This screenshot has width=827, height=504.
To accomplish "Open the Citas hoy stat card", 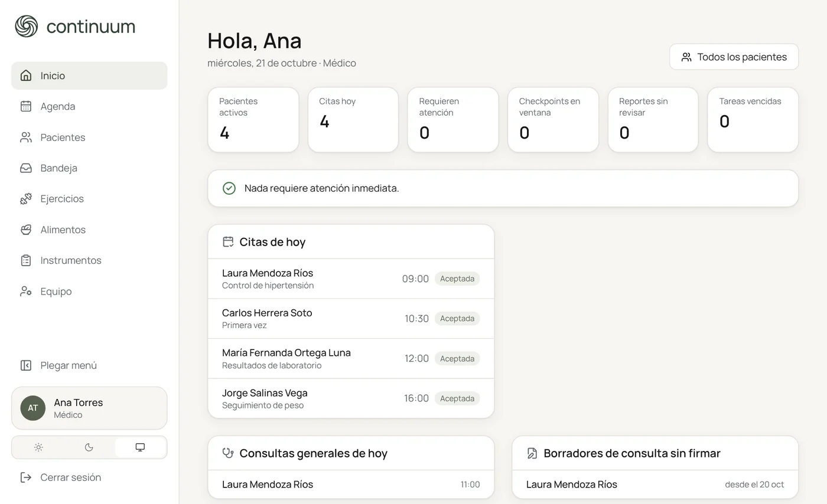I will [x=353, y=120].
